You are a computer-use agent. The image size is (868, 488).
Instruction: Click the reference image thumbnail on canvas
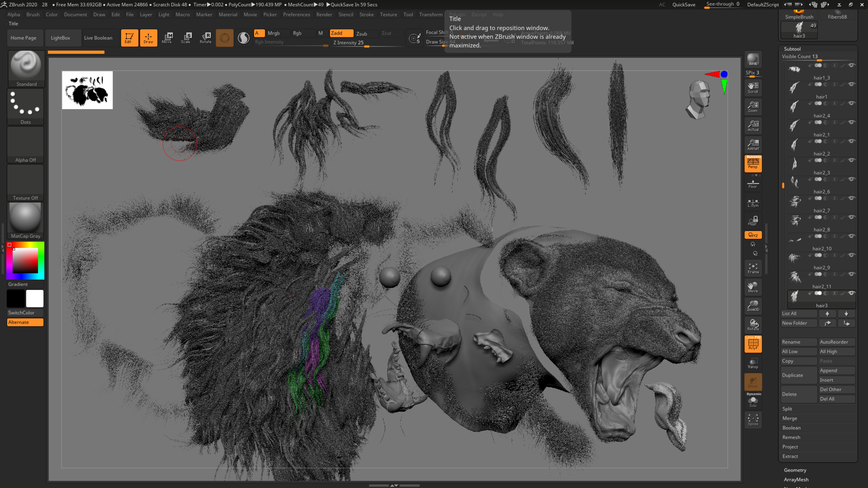click(x=87, y=90)
